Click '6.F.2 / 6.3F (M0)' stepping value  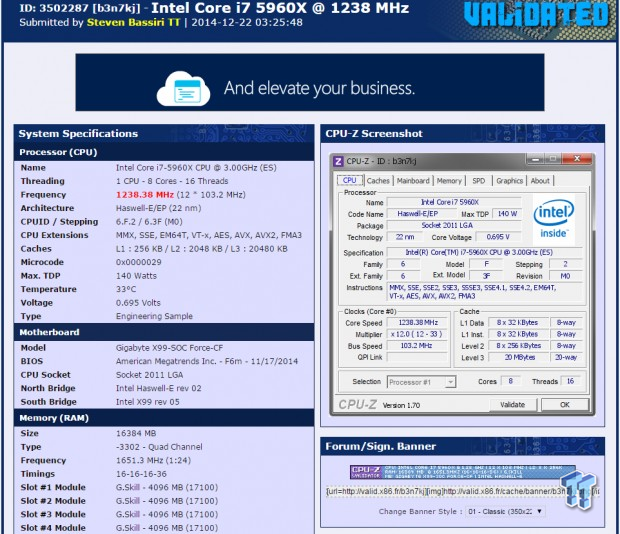pos(149,222)
